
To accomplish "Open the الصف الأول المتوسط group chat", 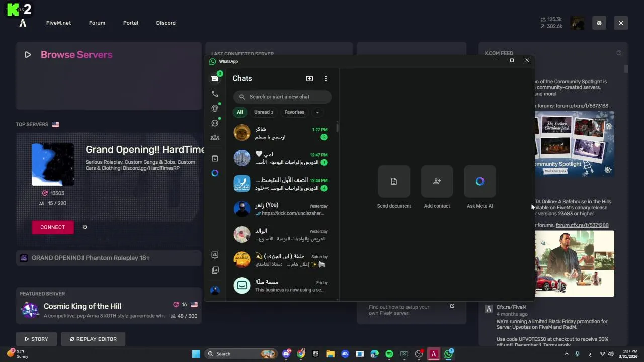I will (x=281, y=184).
